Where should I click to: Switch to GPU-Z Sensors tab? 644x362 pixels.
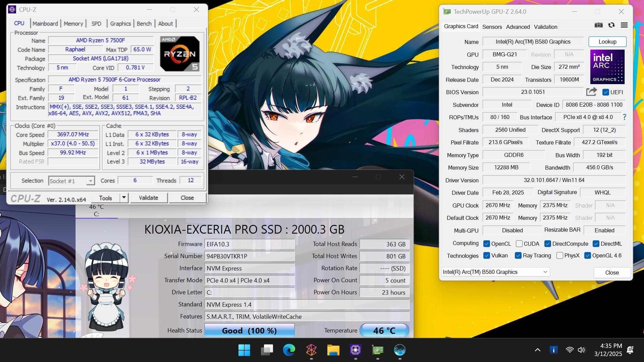pyautogui.click(x=492, y=27)
